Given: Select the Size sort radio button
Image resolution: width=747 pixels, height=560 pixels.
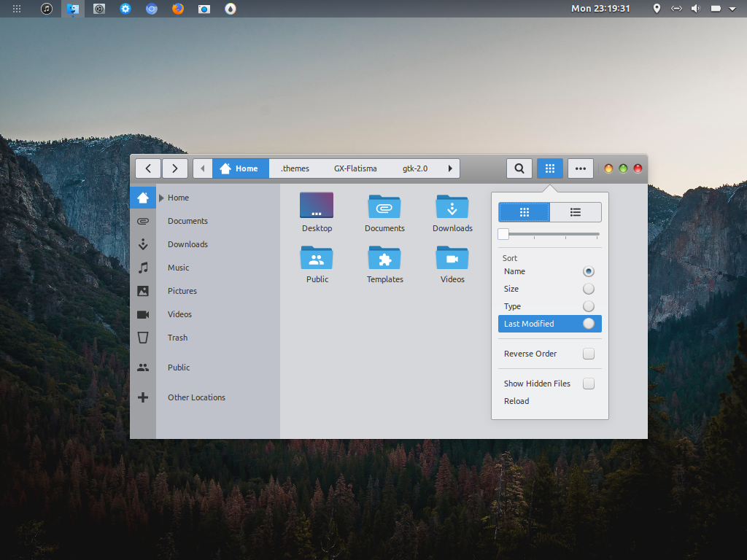Looking at the screenshot, I should (588, 289).
